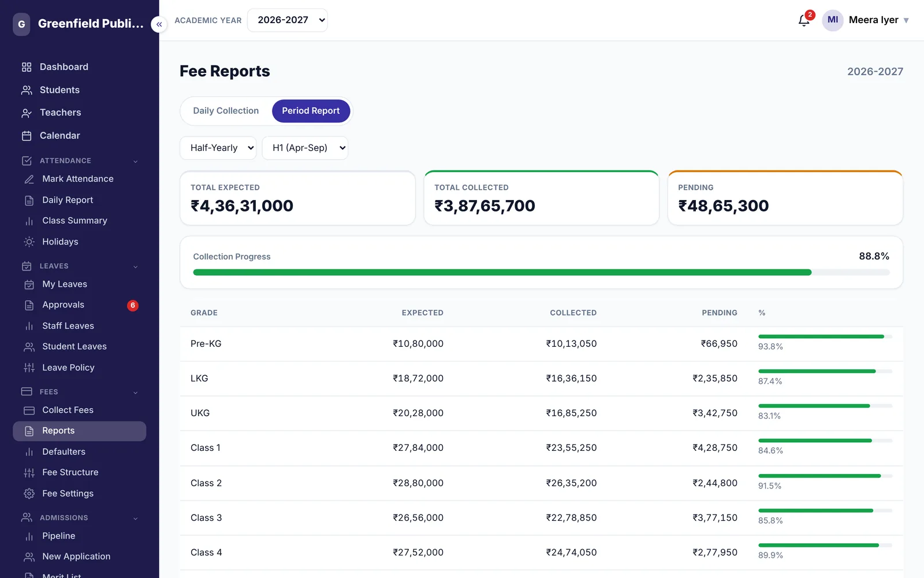924x578 pixels.
Task: Open Dashboard via its grid icon
Action: tap(27, 67)
